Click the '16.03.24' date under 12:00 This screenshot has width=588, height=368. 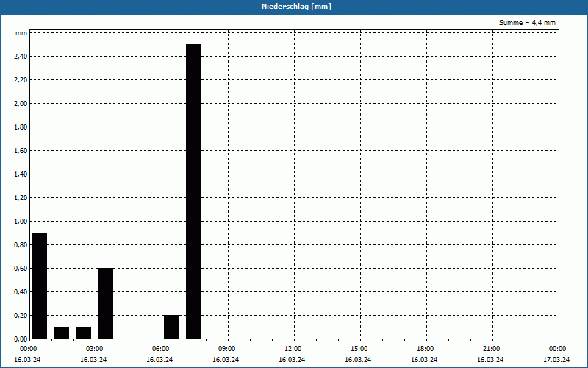292,360
